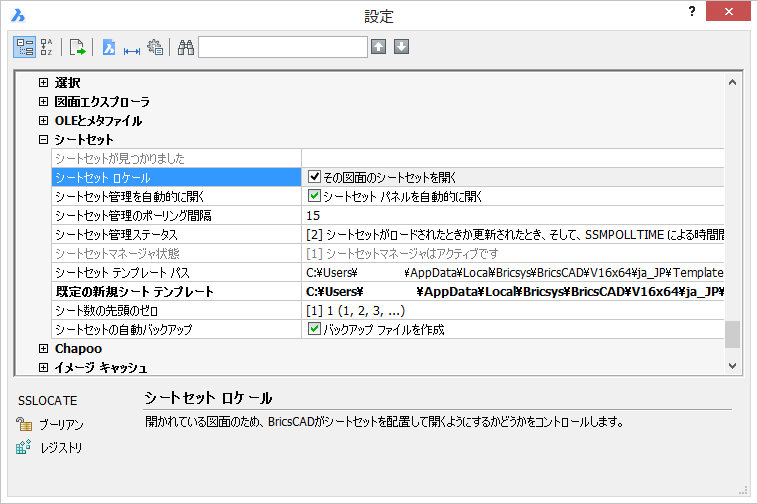
Task: Click the レジストリ storage icon
Action: [x=24, y=447]
